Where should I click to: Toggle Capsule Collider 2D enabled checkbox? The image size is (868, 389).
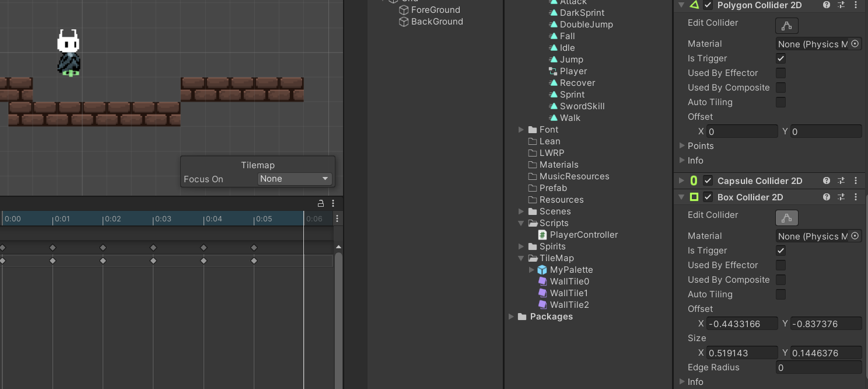coord(708,181)
